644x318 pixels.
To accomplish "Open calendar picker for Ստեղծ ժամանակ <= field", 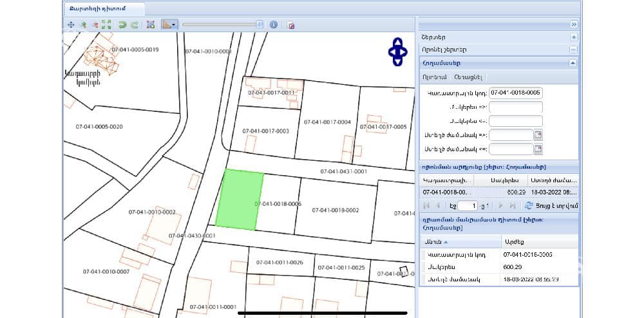I will click(x=538, y=149).
